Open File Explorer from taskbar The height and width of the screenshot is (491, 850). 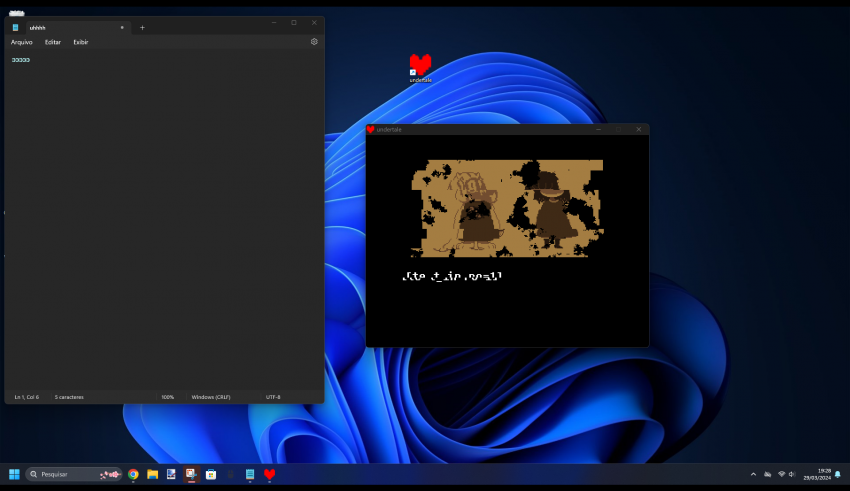point(152,474)
